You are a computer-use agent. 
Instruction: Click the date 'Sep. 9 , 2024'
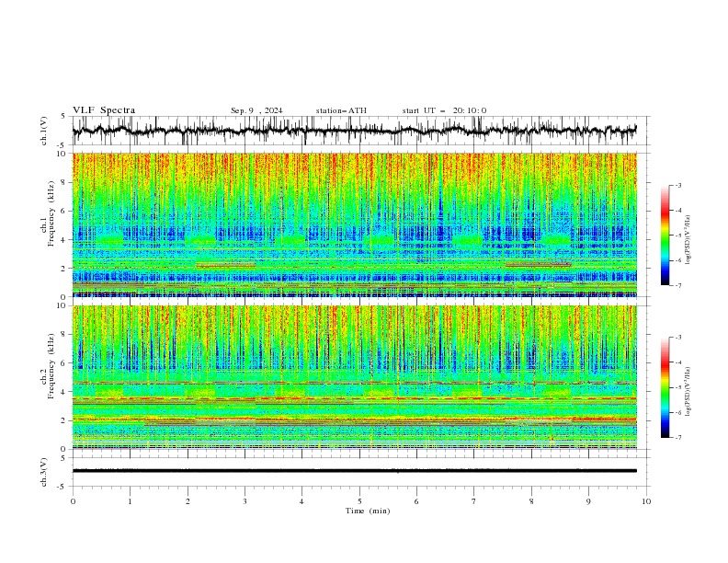[x=256, y=110]
